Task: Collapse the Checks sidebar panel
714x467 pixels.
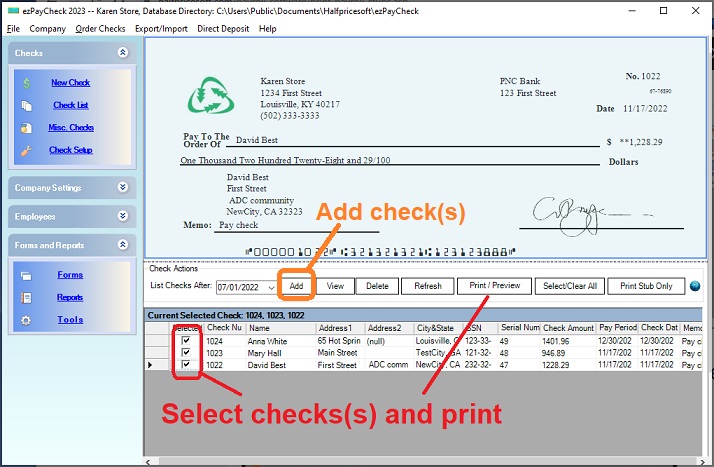Action: point(122,53)
